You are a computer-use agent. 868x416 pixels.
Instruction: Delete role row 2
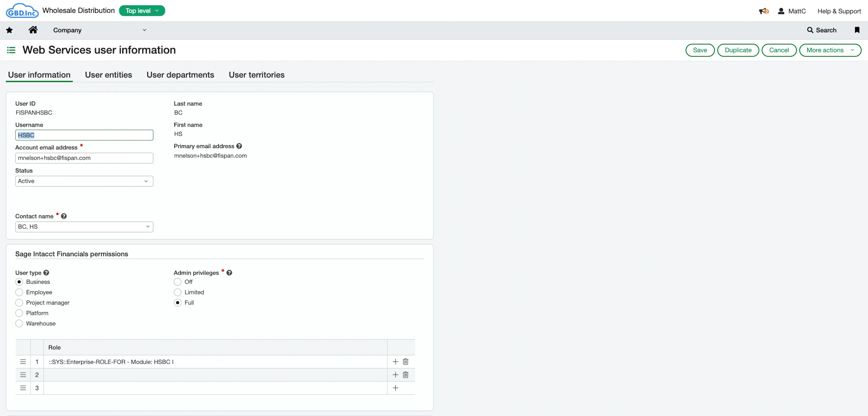(x=405, y=375)
